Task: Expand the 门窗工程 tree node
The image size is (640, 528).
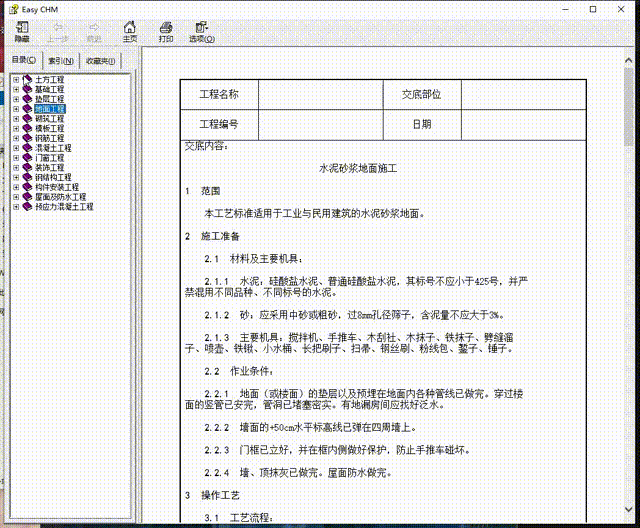Action: [16, 158]
